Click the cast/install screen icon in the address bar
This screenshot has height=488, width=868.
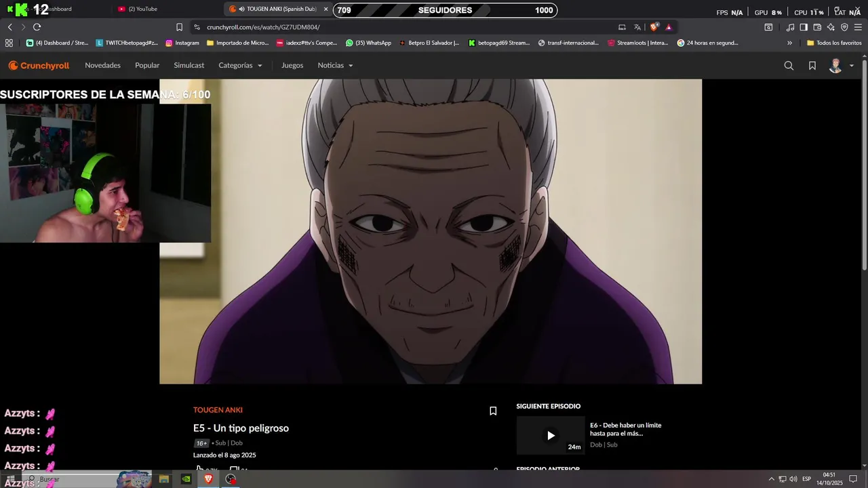(x=622, y=27)
